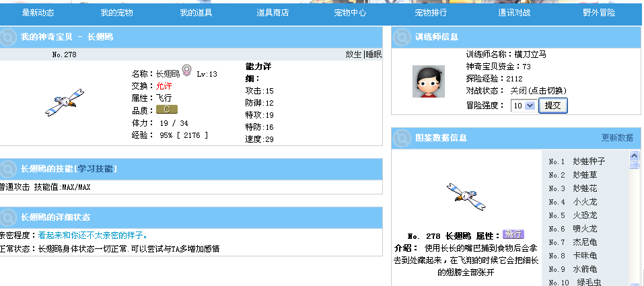This screenshot has width=644, height=286.
Task: Click the No.278 label above the pet
Action: pyautogui.click(x=65, y=55)
